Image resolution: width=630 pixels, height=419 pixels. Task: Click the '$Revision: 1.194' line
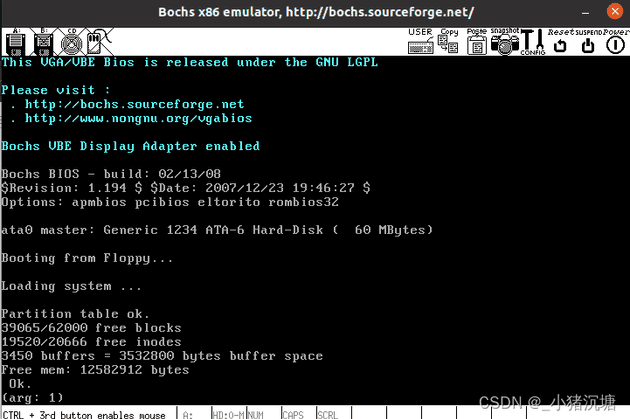(186, 188)
